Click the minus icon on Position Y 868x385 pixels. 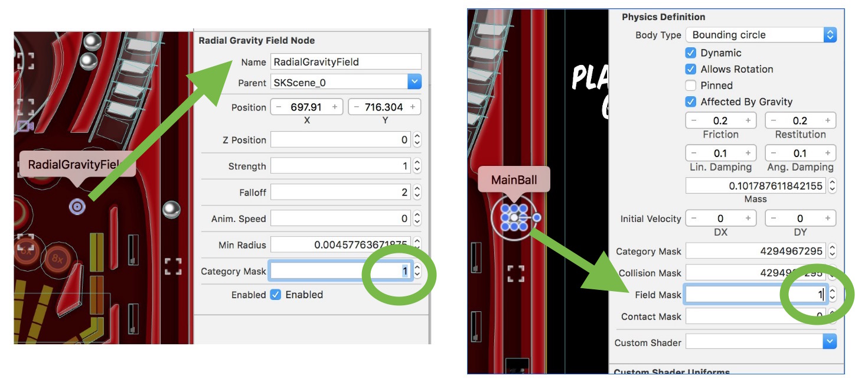pyautogui.click(x=356, y=107)
